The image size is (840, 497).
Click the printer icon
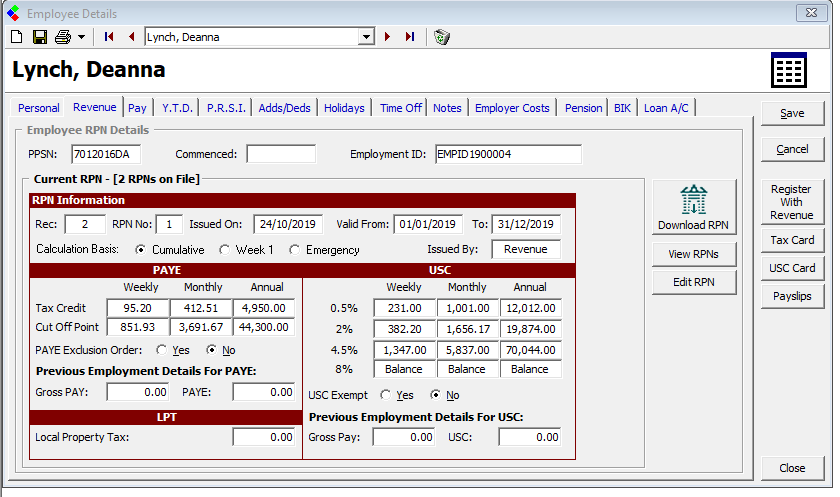point(63,37)
